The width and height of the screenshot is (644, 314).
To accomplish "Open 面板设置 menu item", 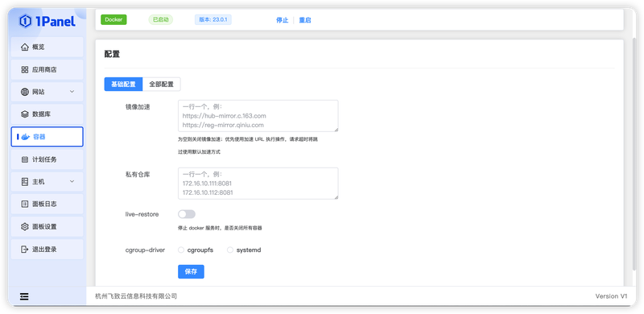I will (x=47, y=226).
